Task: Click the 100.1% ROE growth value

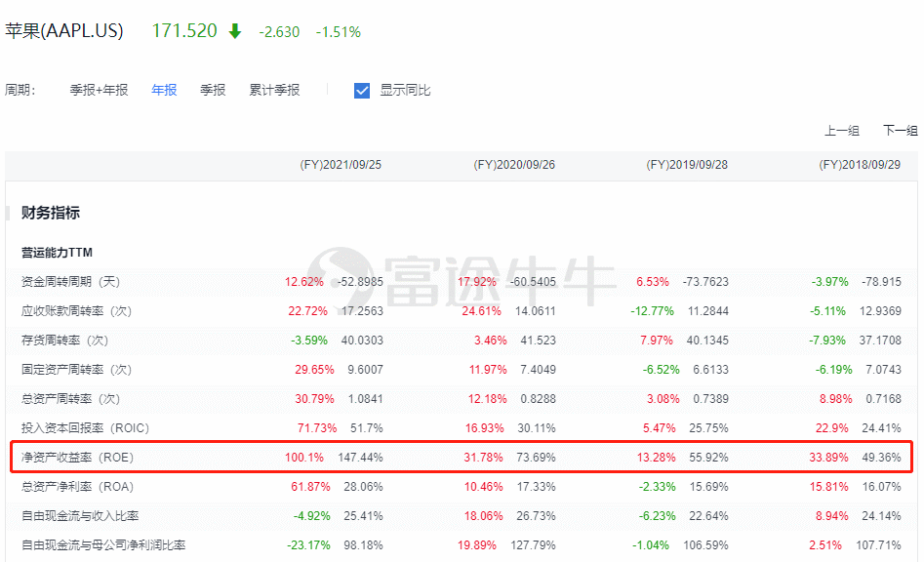Action: [x=304, y=458]
